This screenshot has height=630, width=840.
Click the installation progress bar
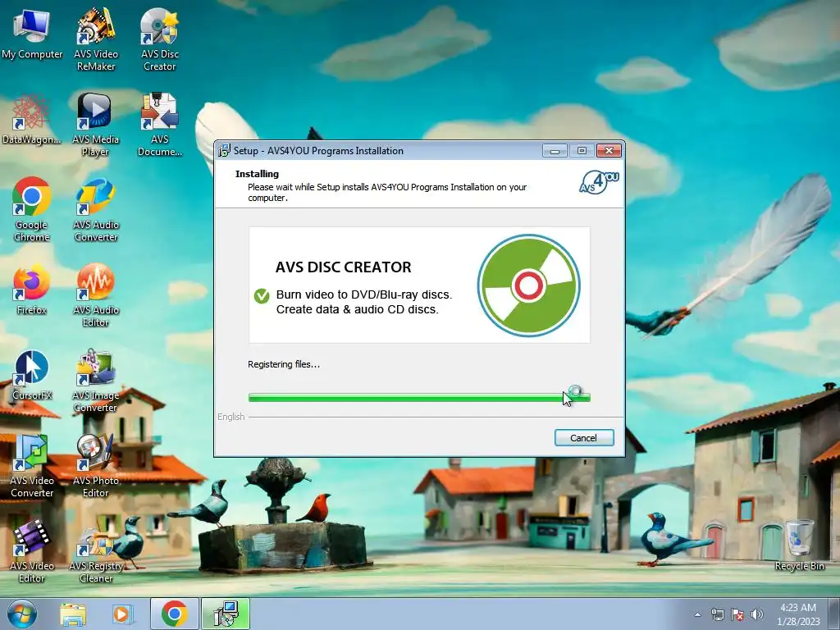tap(419, 398)
